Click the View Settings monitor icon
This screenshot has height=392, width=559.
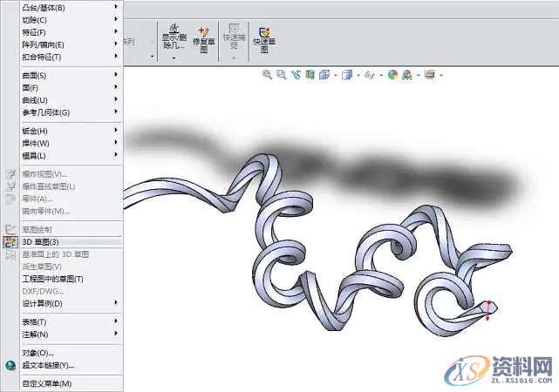(430, 74)
